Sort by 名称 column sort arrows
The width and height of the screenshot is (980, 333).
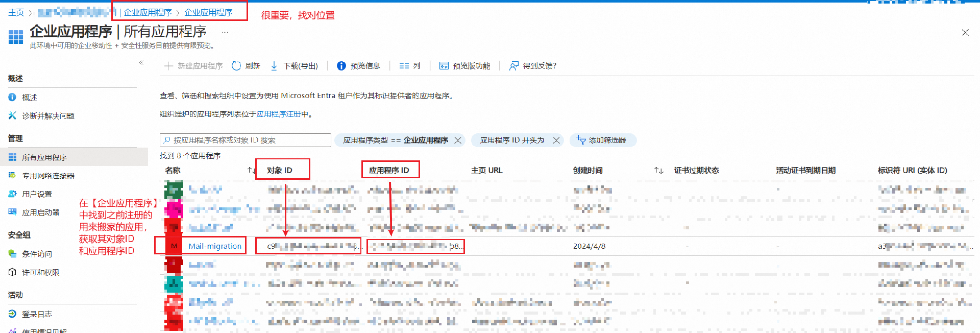[251, 171]
